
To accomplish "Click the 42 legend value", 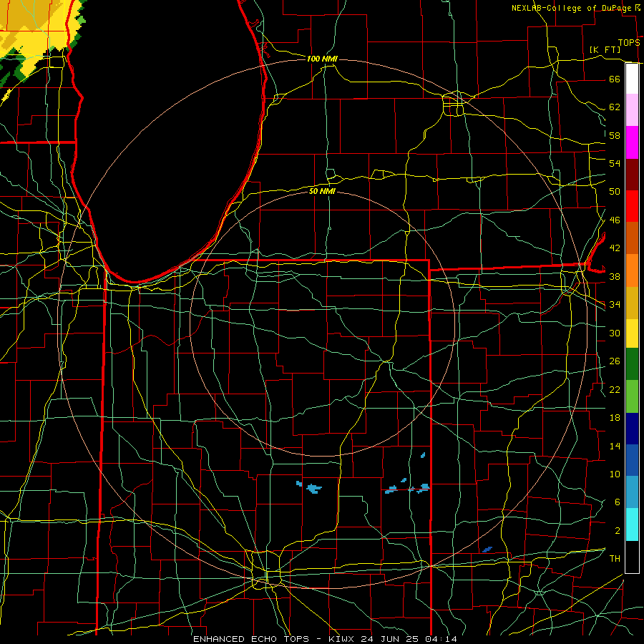I will [x=615, y=248].
